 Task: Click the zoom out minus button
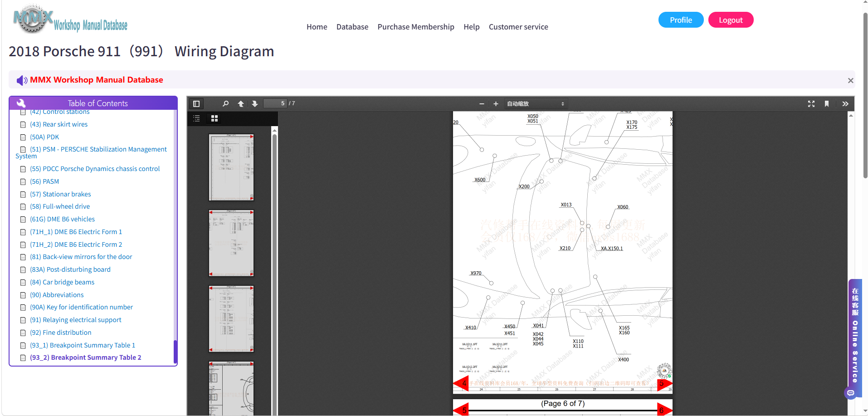tap(482, 104)
